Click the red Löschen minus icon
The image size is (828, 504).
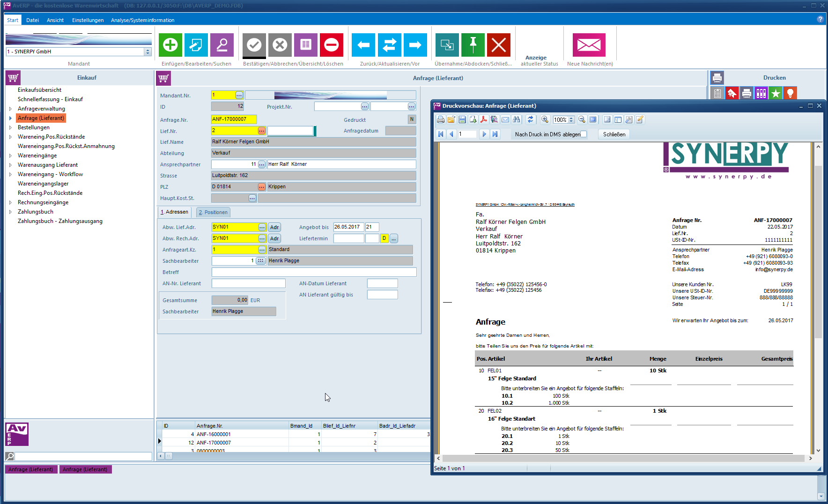click(331, 45)
